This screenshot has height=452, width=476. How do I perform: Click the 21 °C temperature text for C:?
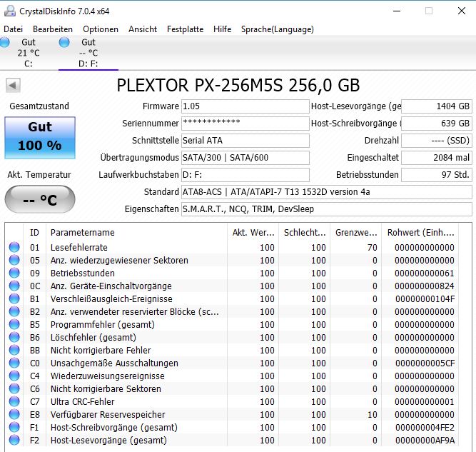29,53
